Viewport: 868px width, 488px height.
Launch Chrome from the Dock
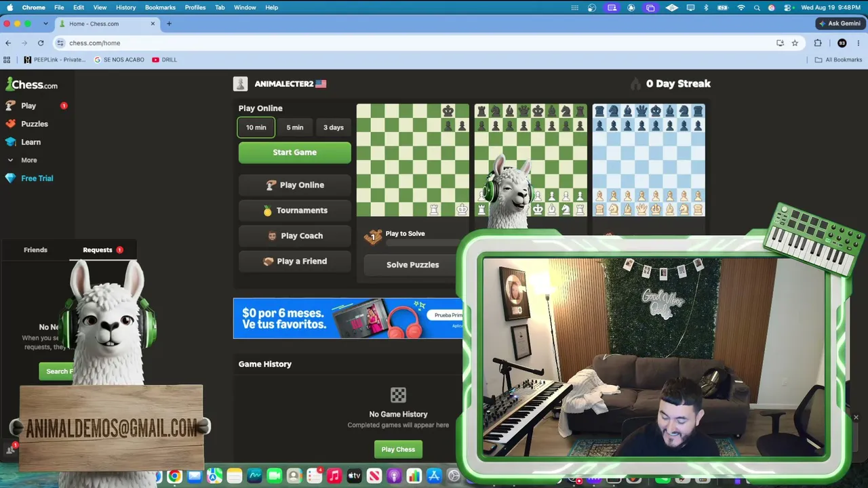175,476
